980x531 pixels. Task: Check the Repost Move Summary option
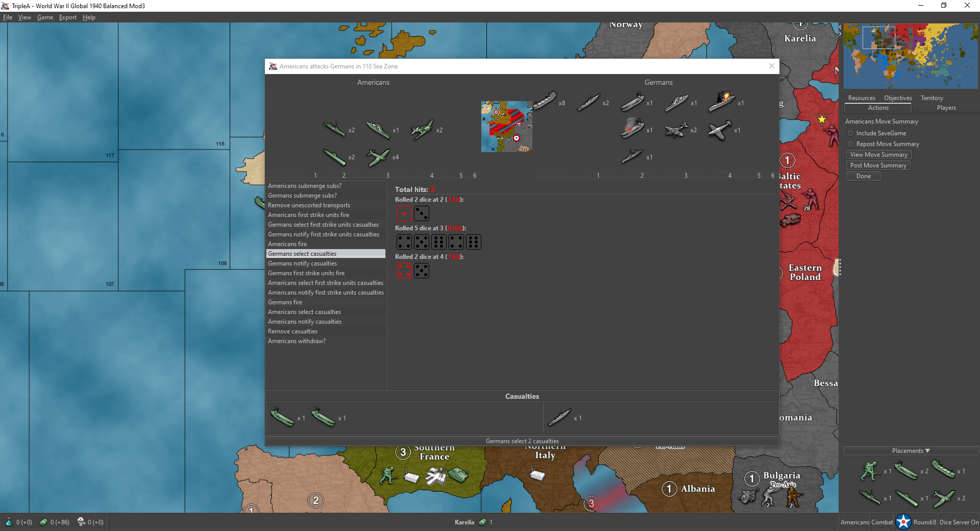pos(851,144)
